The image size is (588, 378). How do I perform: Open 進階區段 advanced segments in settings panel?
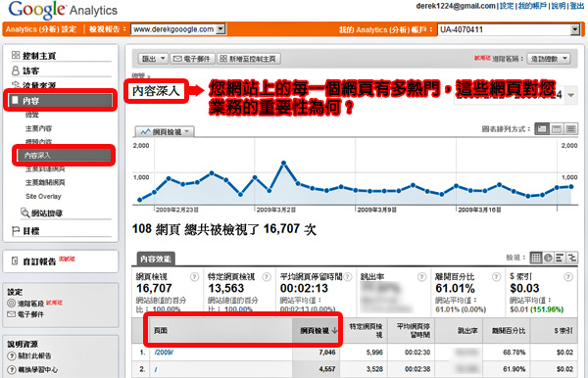point(30,303)
